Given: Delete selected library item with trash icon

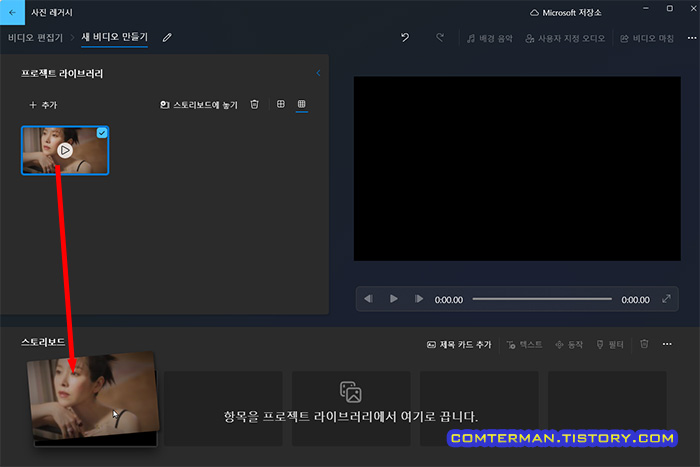Looking at the screenshot, I should pyautogui.click(x=254, y=104).
